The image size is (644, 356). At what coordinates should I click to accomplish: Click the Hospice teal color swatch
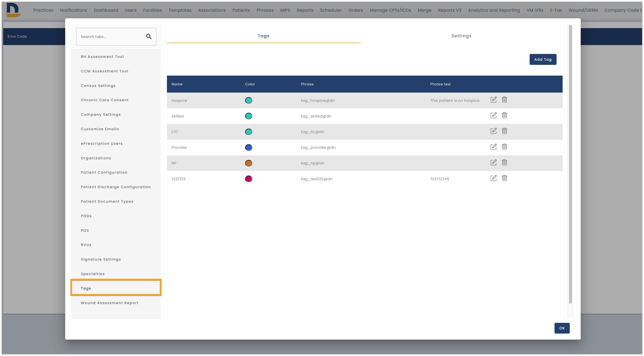pyautogui.click(x=249, y=100)
